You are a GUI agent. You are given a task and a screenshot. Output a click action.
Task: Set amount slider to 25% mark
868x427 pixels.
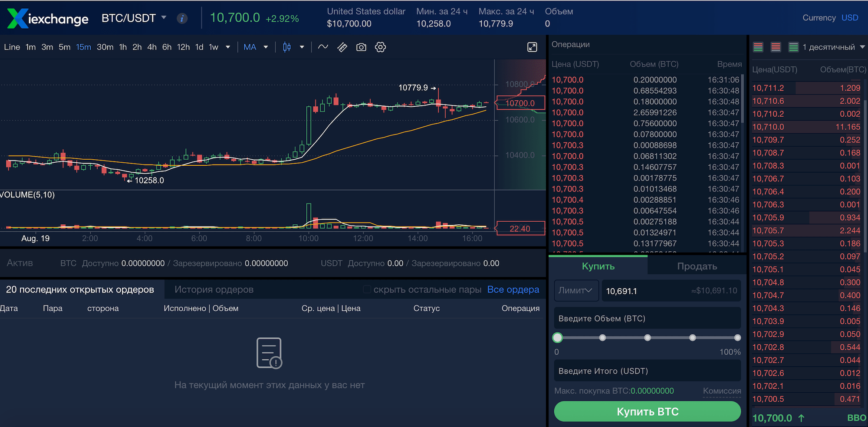click(x=602, y=338)
